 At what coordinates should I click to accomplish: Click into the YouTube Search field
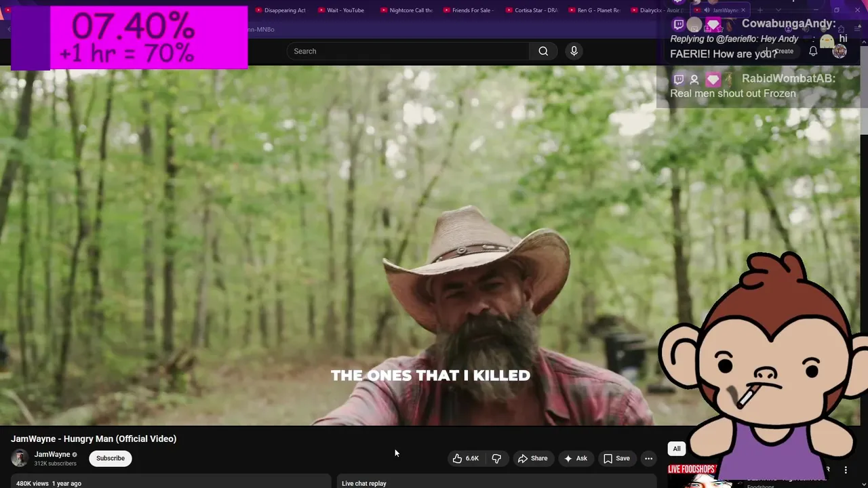click(x=408, y=51)
